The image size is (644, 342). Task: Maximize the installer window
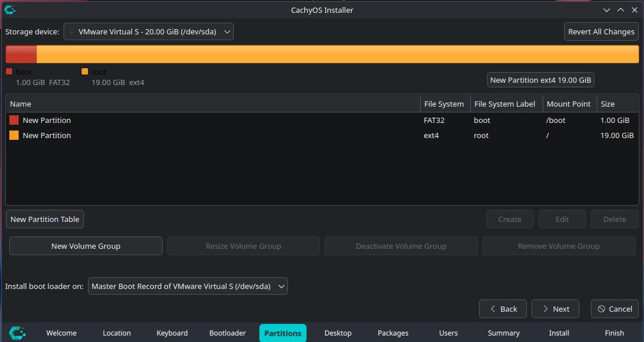[x=621, y=10]
